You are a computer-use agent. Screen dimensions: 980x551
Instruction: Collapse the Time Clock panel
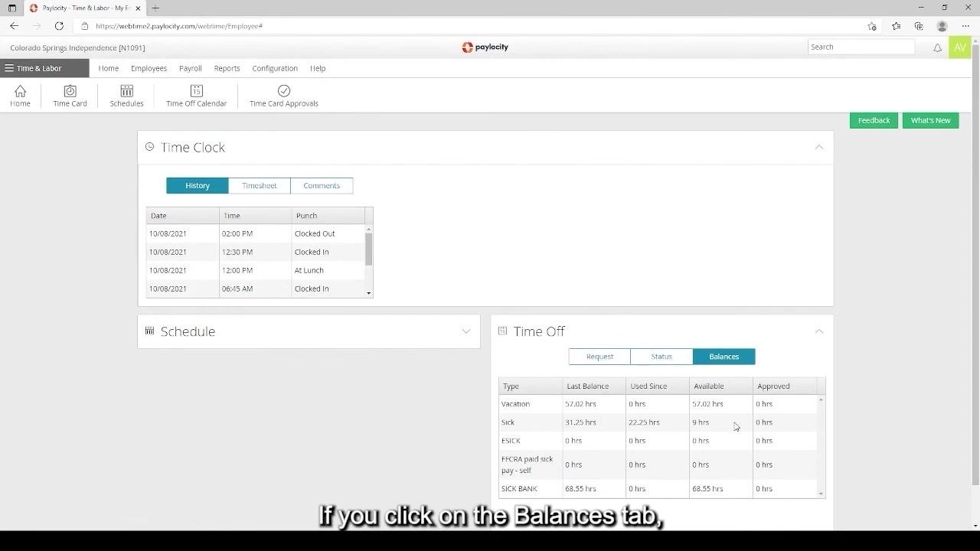point(819,147)
